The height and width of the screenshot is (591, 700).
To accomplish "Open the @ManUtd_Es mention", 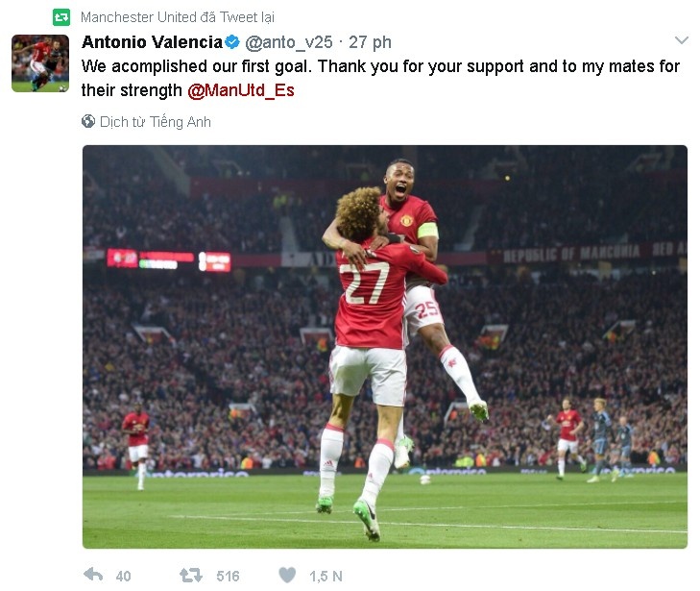I will [x=241, y=90].
